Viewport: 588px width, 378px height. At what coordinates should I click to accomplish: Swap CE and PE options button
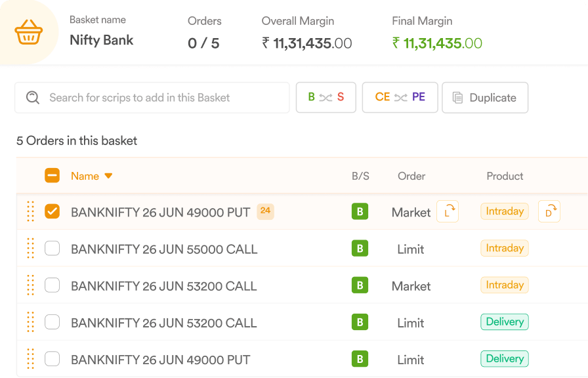coord(400,98)
